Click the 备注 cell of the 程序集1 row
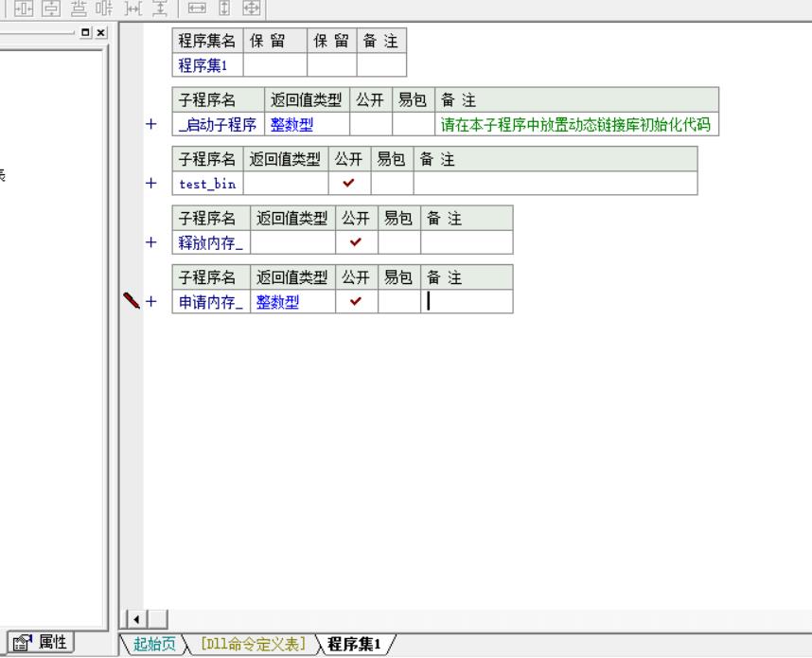 point(381,65)
